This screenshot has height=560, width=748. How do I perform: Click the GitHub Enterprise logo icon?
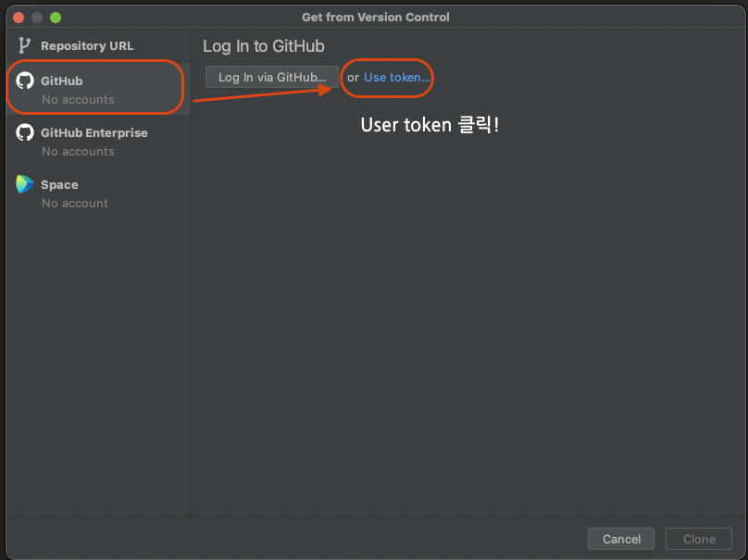click(x=24, y=132)
